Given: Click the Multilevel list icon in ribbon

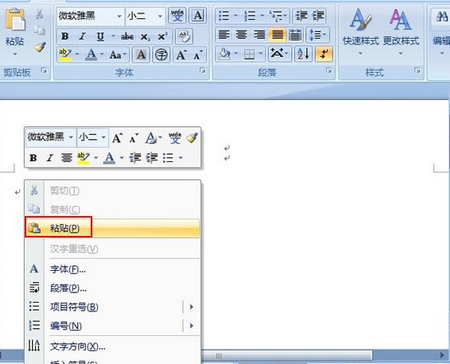Looking at the screenshot, I should 275,16.
